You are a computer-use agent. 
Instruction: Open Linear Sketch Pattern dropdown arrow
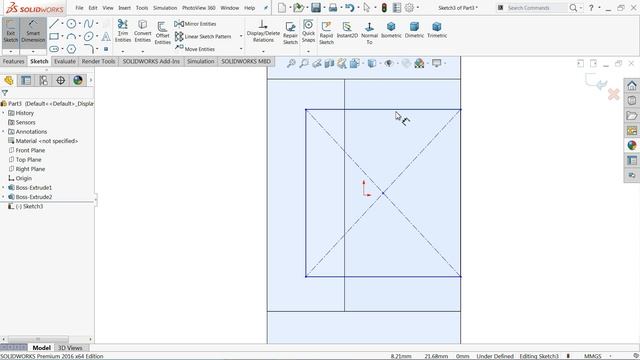241,36
